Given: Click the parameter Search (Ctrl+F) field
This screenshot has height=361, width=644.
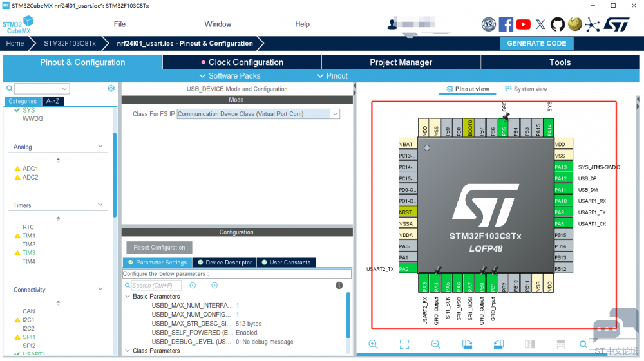Looking at the screenshot, I should 156,286.
